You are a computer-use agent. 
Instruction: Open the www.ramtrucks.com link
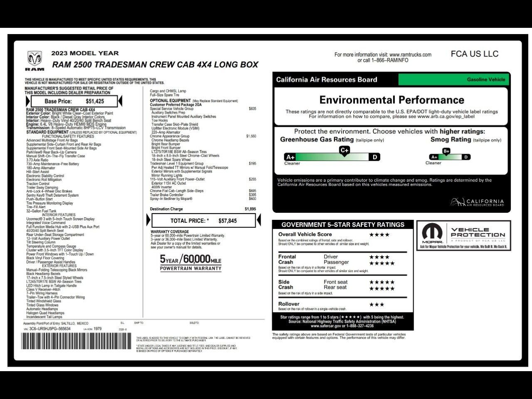coord(410,54)
